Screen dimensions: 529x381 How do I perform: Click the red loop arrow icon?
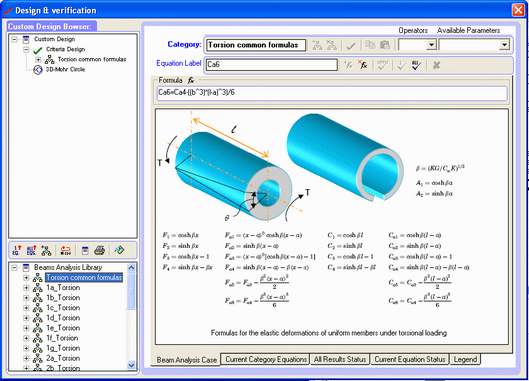pos(65,250)
